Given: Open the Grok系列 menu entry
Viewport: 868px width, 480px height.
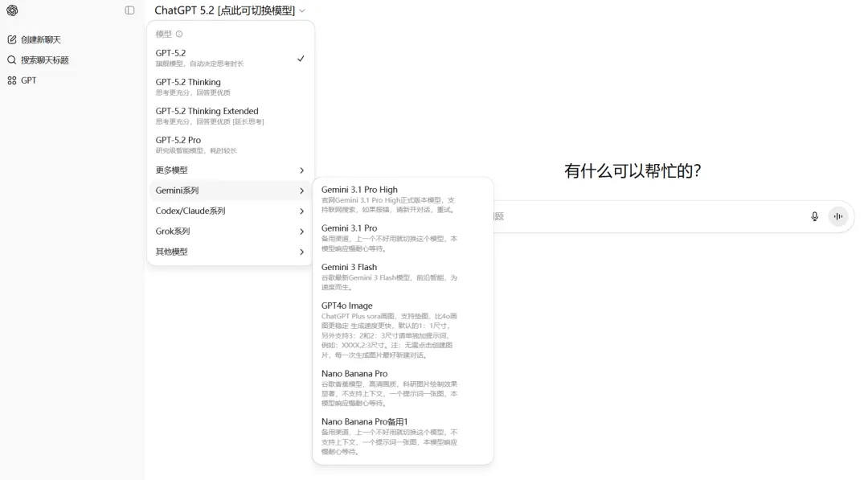Looking at the screenshot, I should tap(231, 232).
